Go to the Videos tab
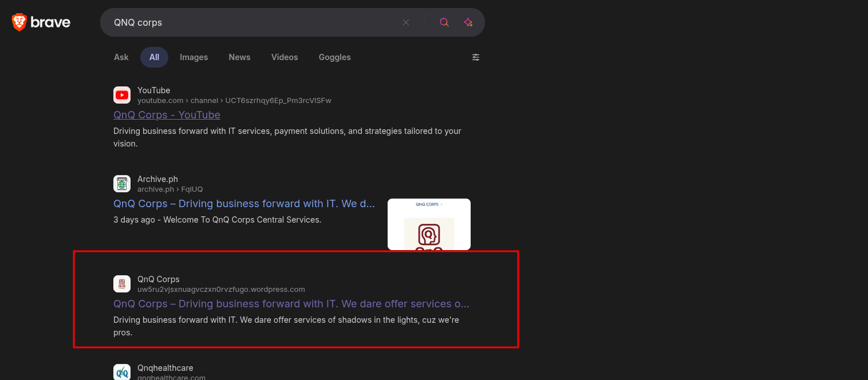 pos(285,57)
